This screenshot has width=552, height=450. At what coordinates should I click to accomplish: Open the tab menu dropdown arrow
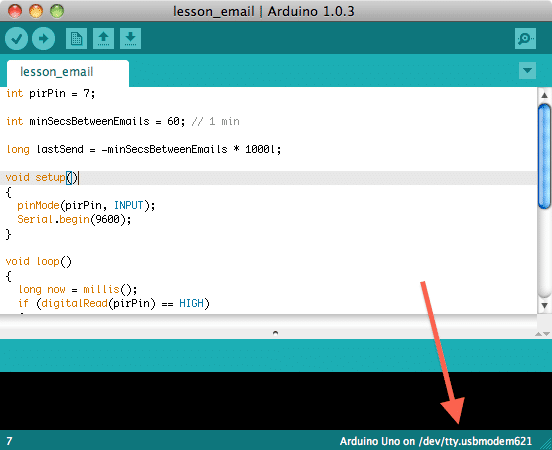527,71
